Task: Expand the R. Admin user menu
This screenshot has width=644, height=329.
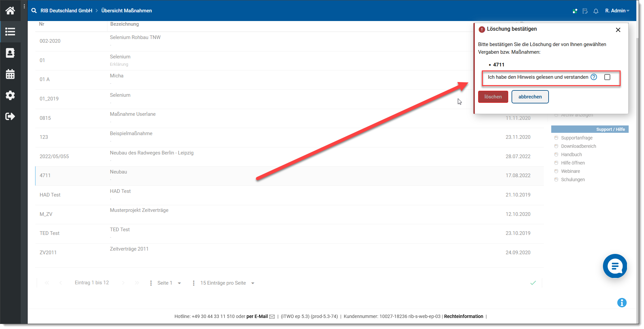Action: tap(617, 11)
